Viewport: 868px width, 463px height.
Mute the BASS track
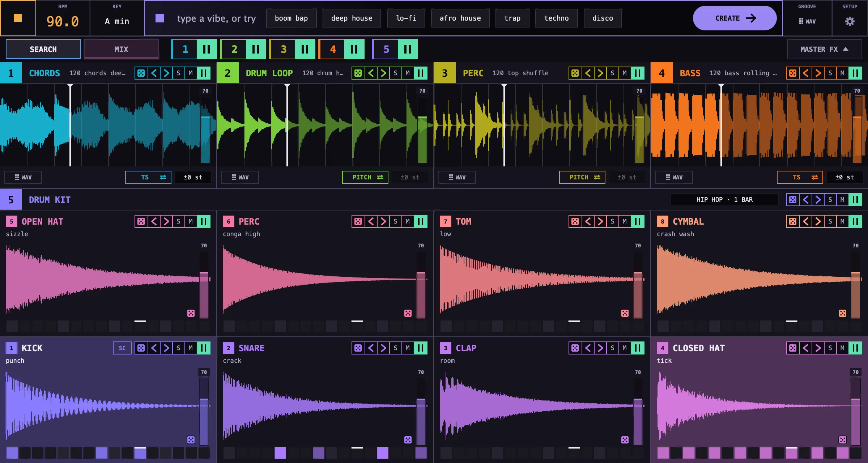(842, 73)
